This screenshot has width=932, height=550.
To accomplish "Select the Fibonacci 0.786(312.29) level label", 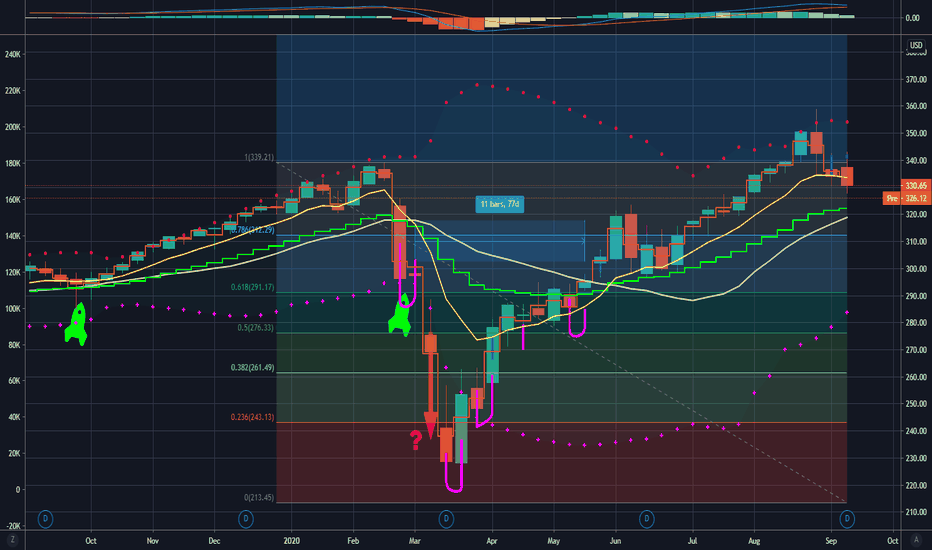I will (253, 230).
